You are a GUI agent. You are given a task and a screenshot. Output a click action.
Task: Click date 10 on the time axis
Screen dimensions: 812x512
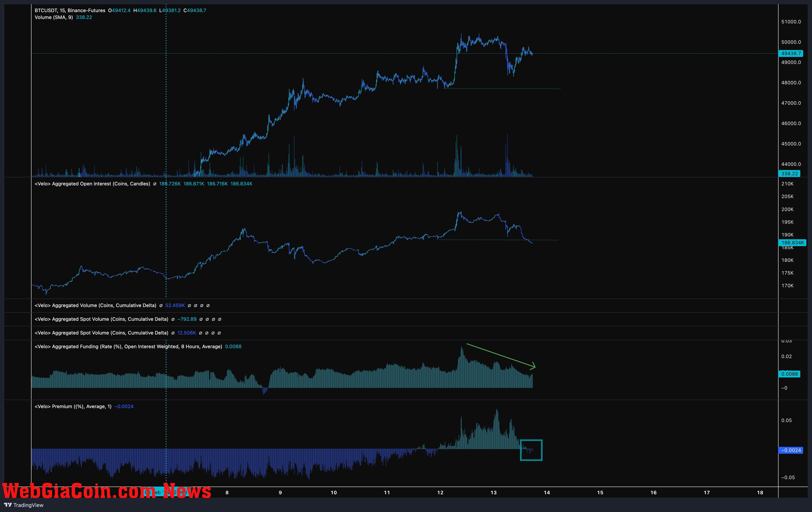(x=334, y=493)
